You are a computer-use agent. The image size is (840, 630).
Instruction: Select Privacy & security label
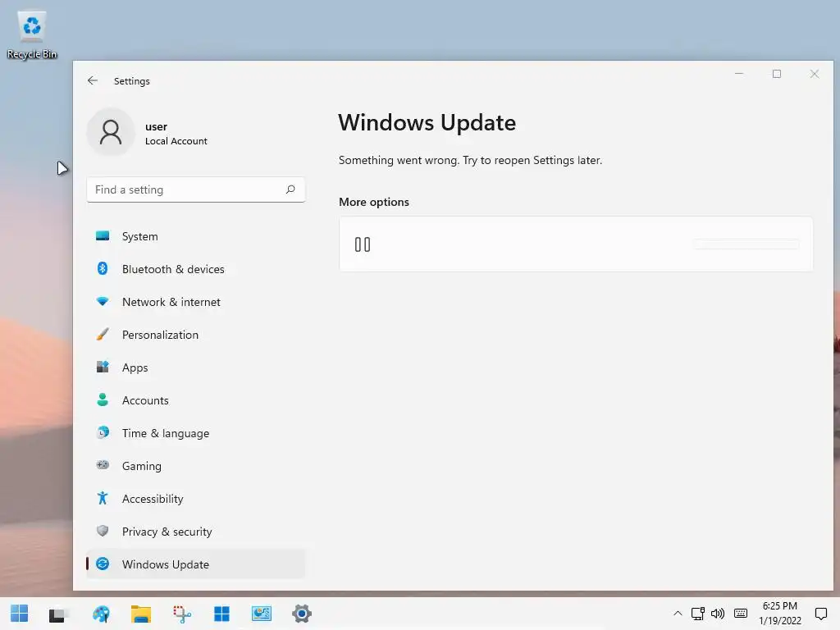pyautogui.click(x=167, y=532)
